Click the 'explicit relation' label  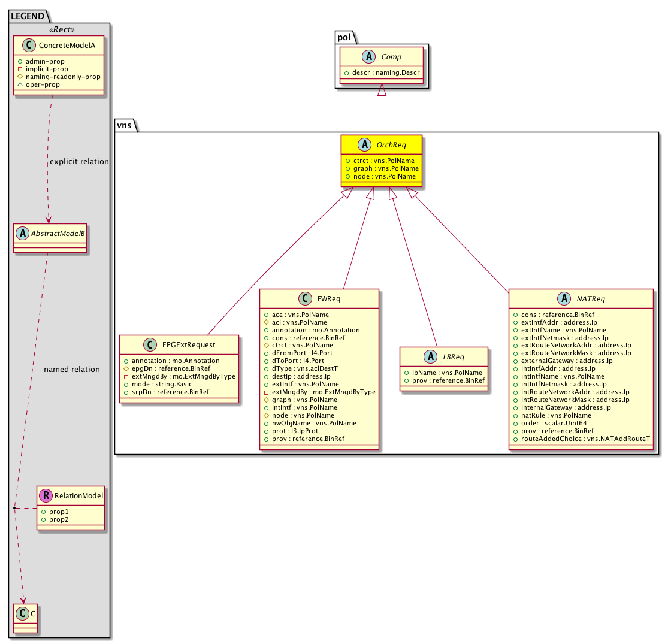(79, 161)
